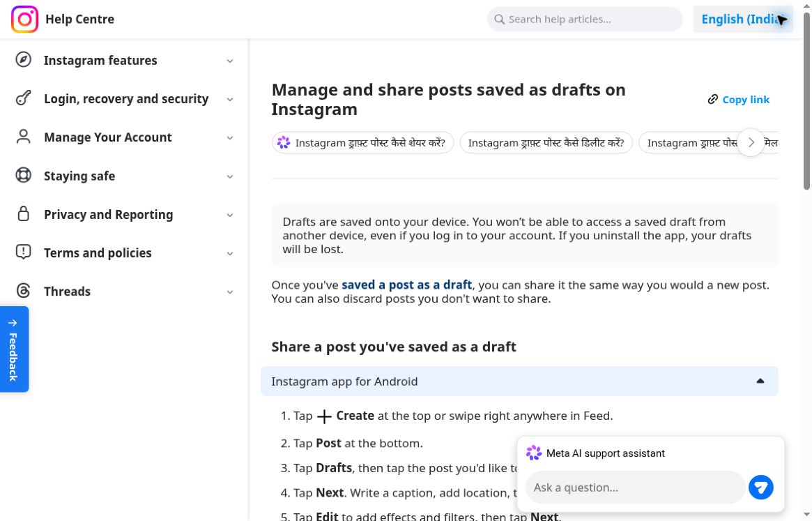Open the Instagram features menu item
812x521 pixels.
point(124,60)
